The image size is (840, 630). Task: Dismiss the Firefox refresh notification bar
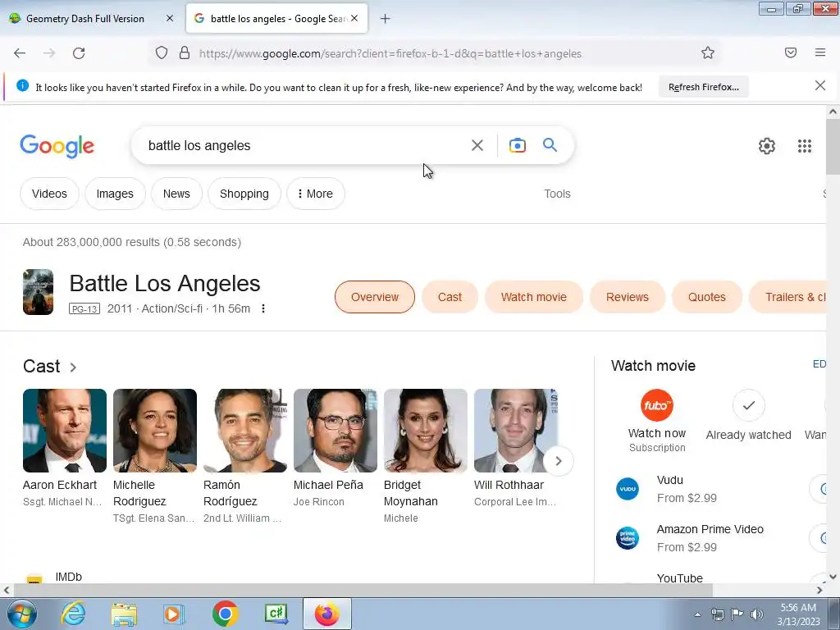(820, 85)
